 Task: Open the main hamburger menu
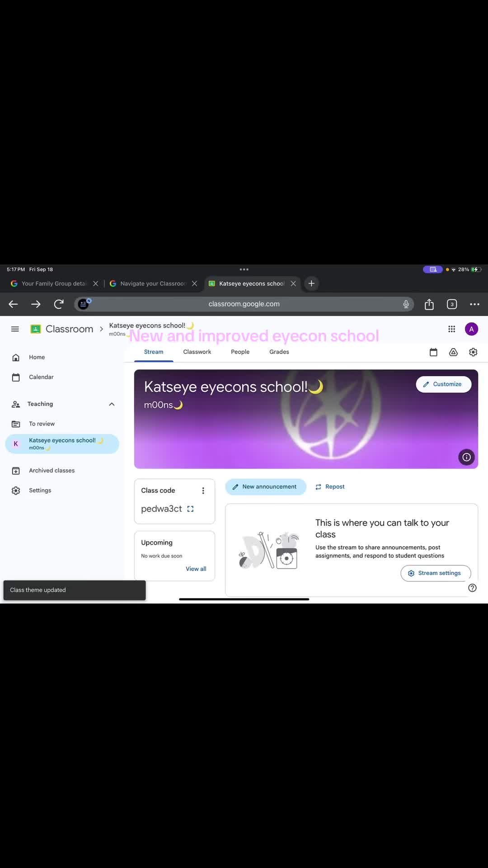(15, 329)
